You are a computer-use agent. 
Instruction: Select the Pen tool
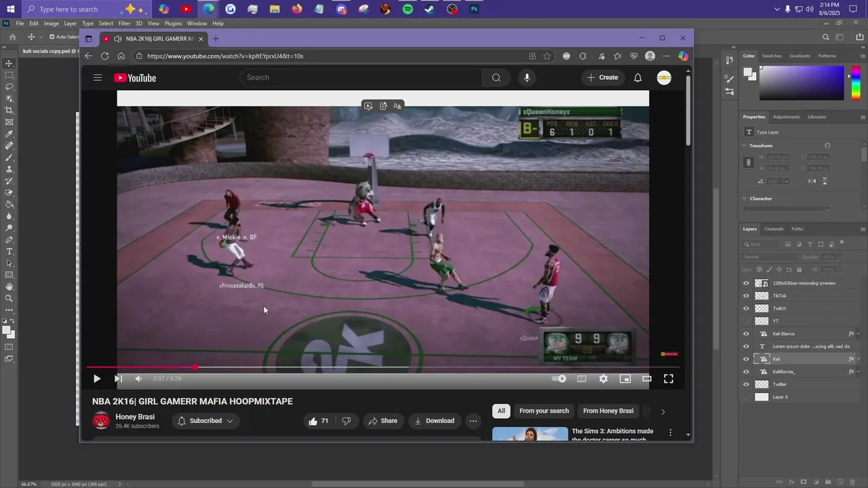(x=9, y=240)
